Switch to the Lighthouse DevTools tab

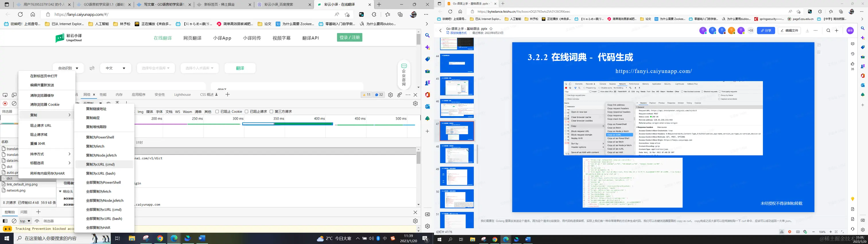point(182,95)
